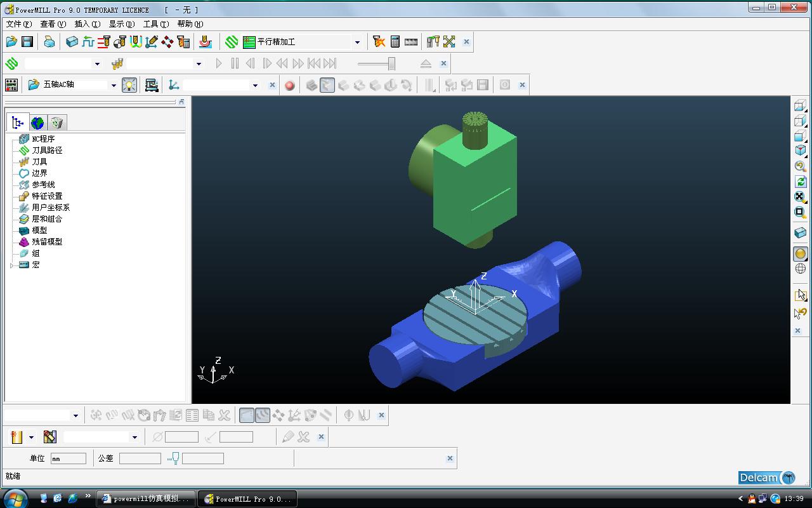
Task: Select NC程序 in the explorer tree
Action: pos(43,138)
